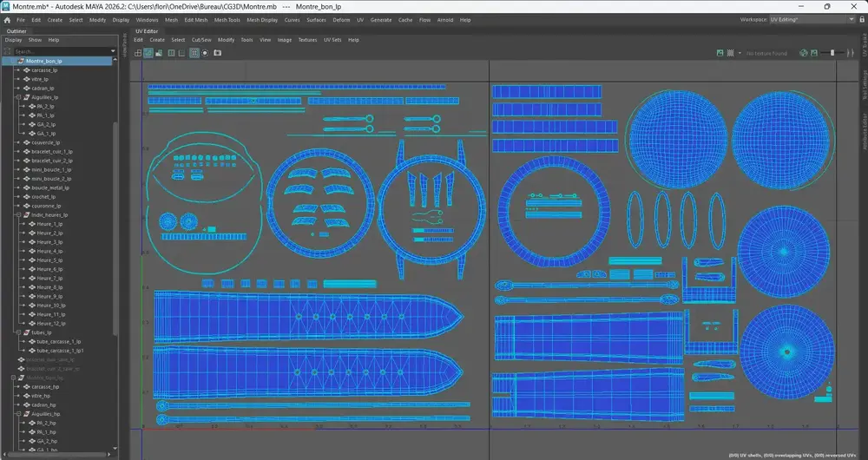Click the vitre_lp mesh icon
868x460 pixels.
26,79
